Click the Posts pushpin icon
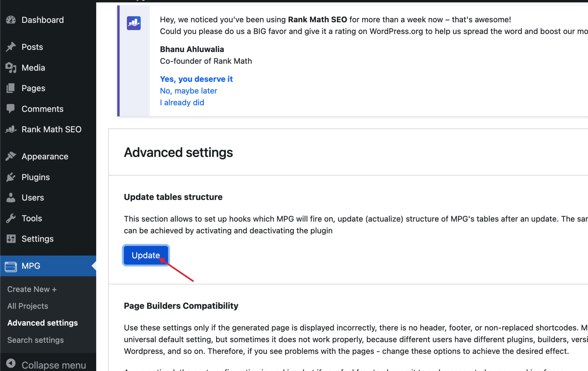588x371 pixels. [x=11, y=47]
